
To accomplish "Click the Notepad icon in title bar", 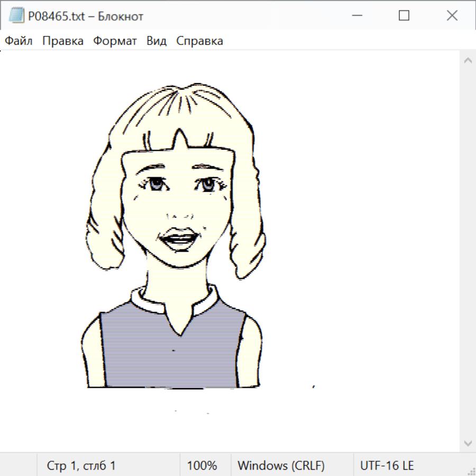I will [x=16, y=16].
